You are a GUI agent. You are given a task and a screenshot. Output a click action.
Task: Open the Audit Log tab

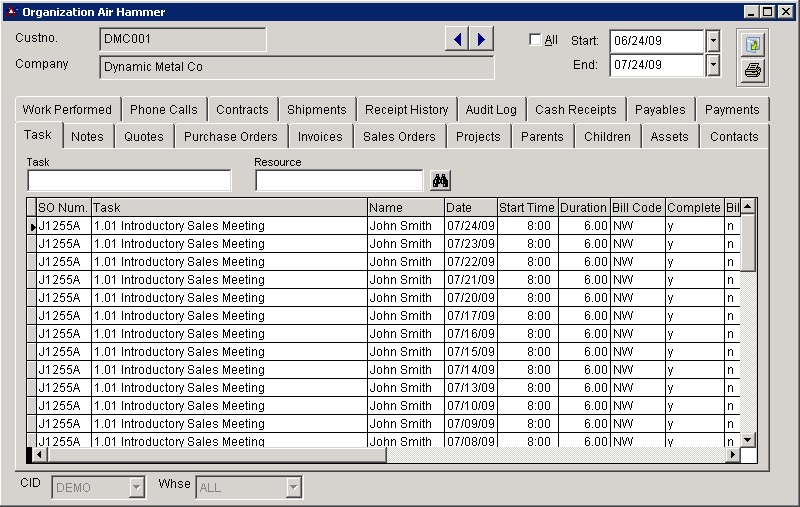(x=491, y=110)
